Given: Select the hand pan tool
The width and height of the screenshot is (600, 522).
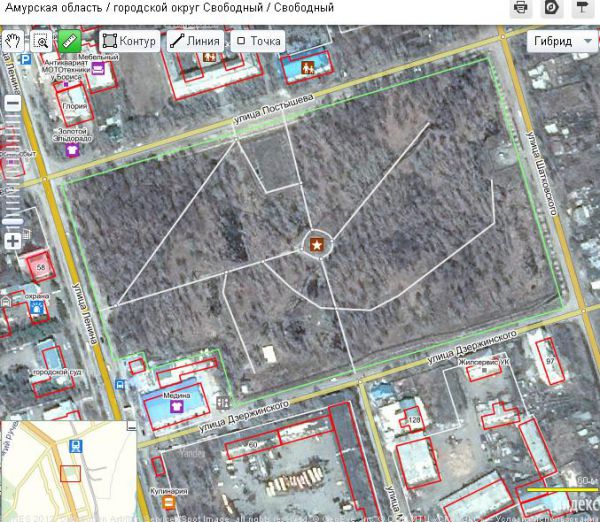Looking at the screenshot, I should (13, 42).
